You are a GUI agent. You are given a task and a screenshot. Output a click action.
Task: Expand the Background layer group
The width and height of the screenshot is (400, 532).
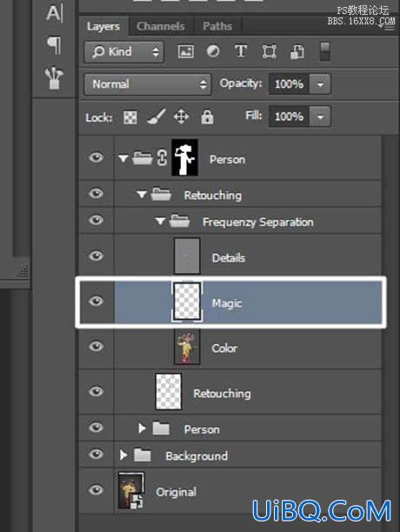123,455
